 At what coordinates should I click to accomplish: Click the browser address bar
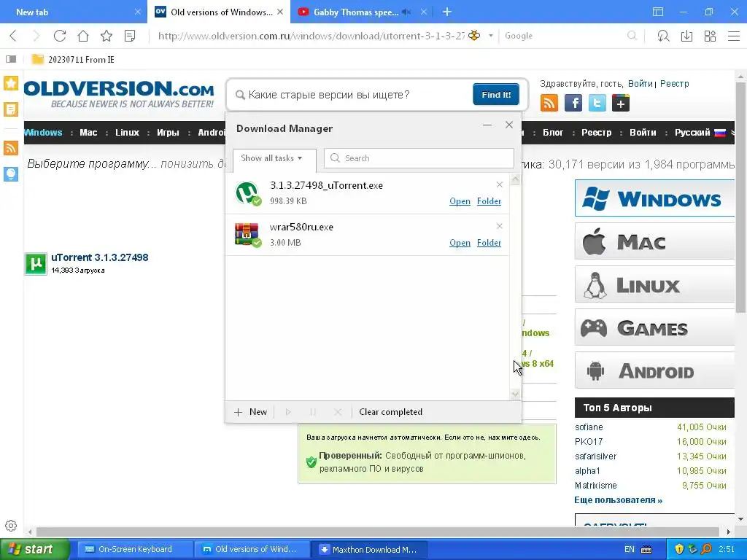click(311, 36)
